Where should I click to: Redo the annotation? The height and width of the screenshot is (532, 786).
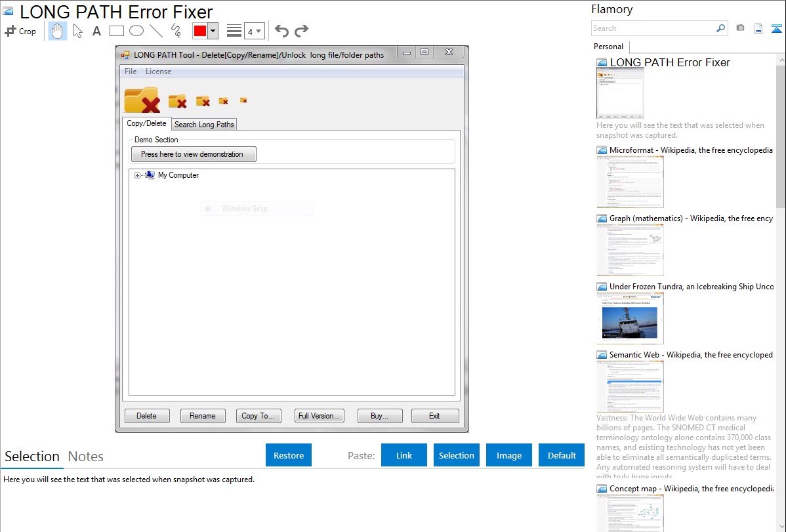tap(301, 31)
